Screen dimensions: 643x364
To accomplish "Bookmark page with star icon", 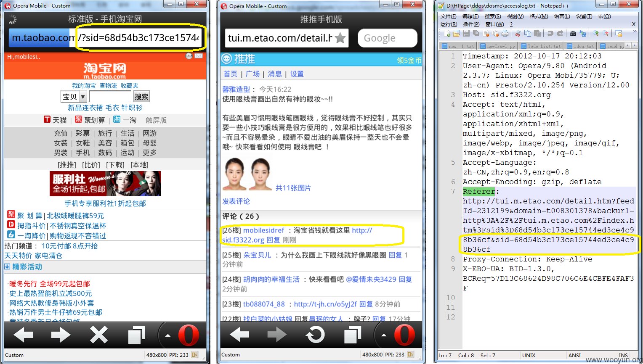I will point(340,38).
